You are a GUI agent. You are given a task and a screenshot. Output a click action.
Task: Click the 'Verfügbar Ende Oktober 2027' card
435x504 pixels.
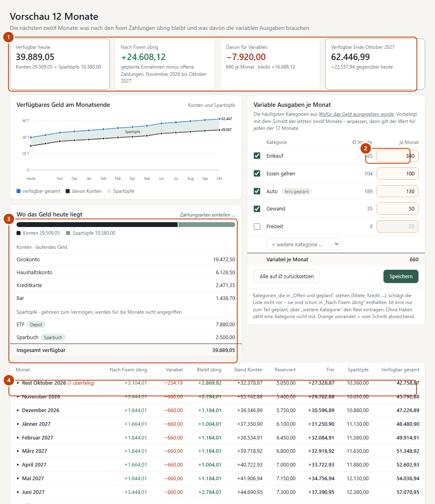coord(375,64)
